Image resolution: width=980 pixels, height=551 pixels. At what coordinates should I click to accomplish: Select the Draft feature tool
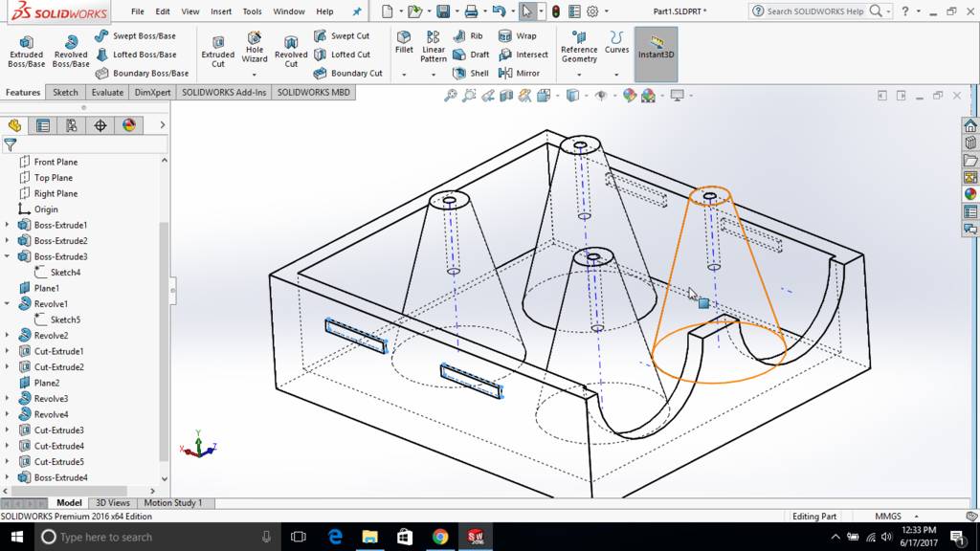[x=471, y=55]
